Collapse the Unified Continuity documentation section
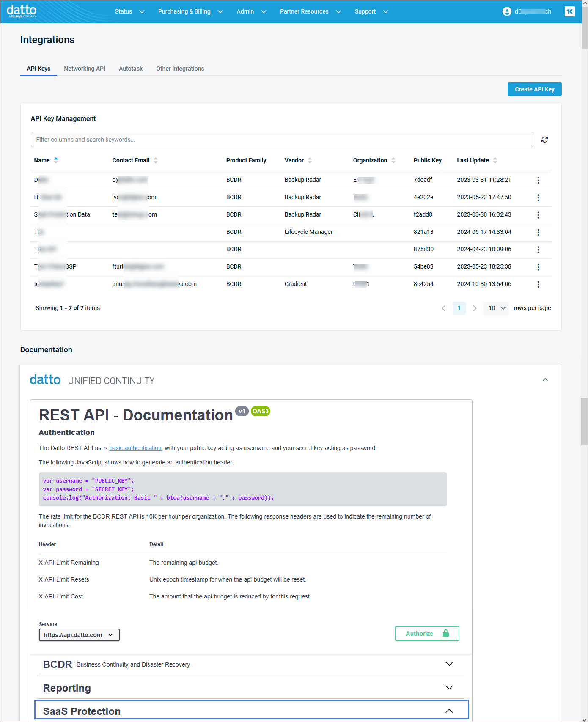Viewport: 588px width, 722px height. coord(545,380)
